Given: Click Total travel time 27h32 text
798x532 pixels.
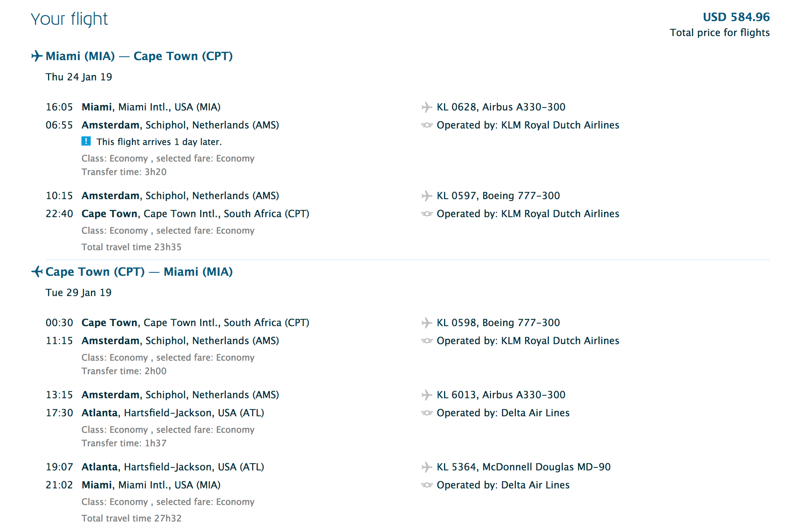Looking at the screenshot, I should [131, 518].
